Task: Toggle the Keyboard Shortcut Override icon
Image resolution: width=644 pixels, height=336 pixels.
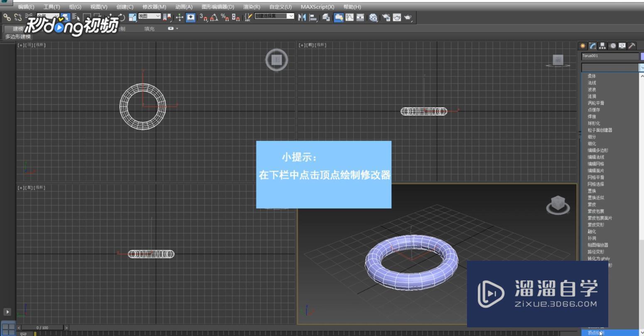Action: [191, 17]
